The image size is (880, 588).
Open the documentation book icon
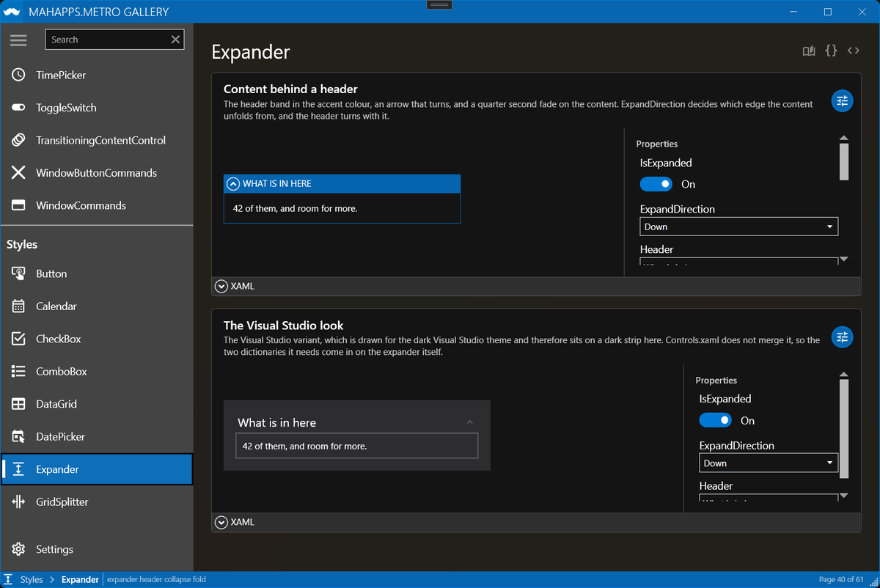pos(809,51)
